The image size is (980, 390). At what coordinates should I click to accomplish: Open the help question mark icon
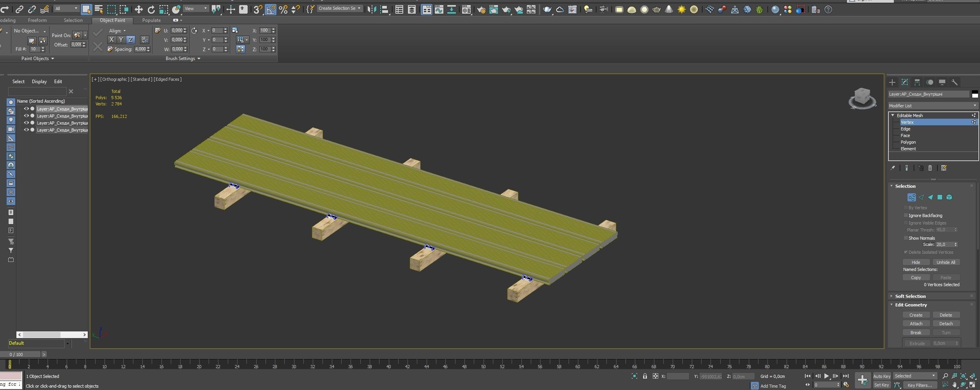828,9
